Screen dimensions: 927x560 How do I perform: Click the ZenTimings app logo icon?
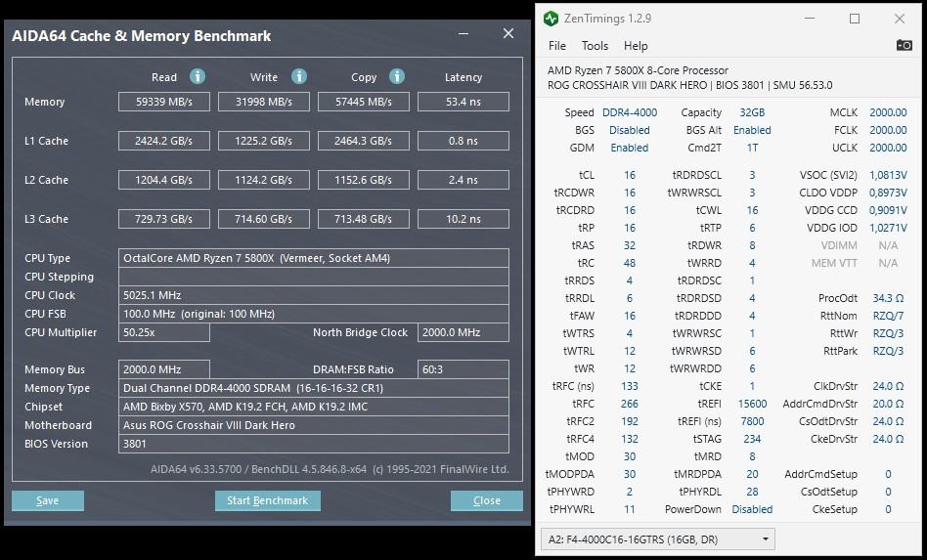(x=551, y=19)
